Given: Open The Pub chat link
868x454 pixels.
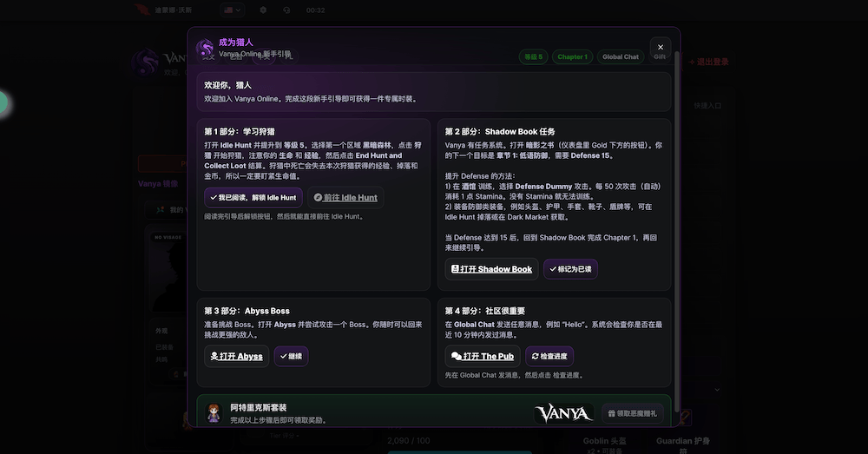Looking at the screenshot, I should pyautogui.click(x=483, y=356).
